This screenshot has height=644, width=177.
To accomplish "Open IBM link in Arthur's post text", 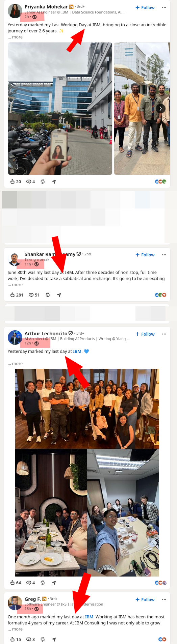I will 77,351.
